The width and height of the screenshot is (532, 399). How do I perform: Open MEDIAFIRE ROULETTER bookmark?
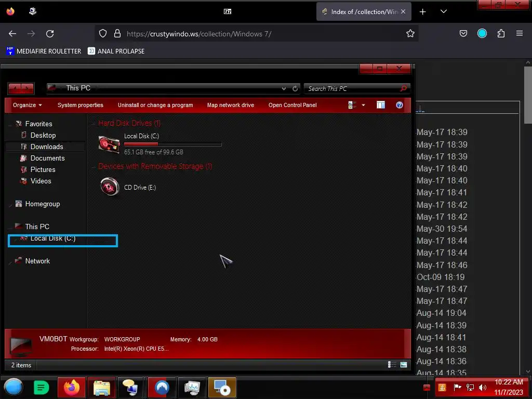tap(44, 51)
